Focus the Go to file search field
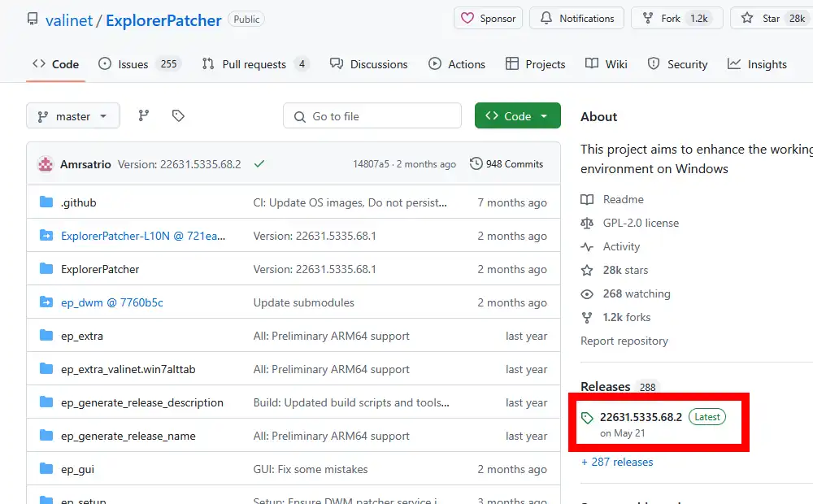 [x=372, y=115]
